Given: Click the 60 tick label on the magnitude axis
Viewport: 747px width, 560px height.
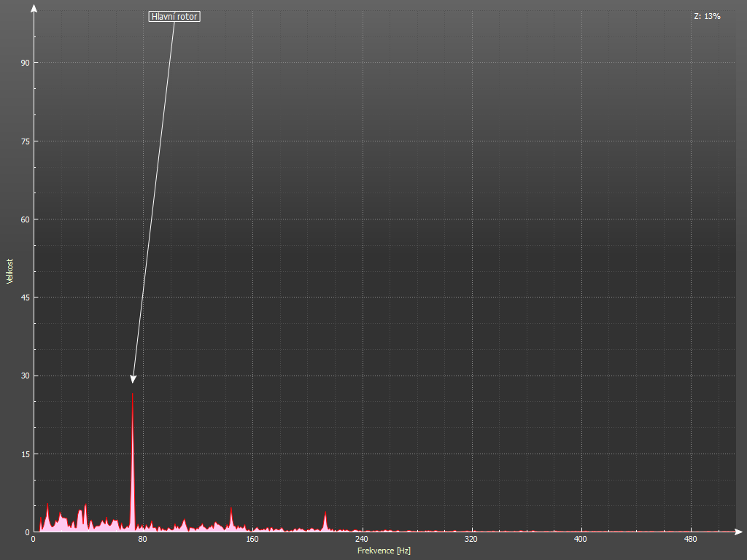Looking at the screenshot, I should [25, 219].
